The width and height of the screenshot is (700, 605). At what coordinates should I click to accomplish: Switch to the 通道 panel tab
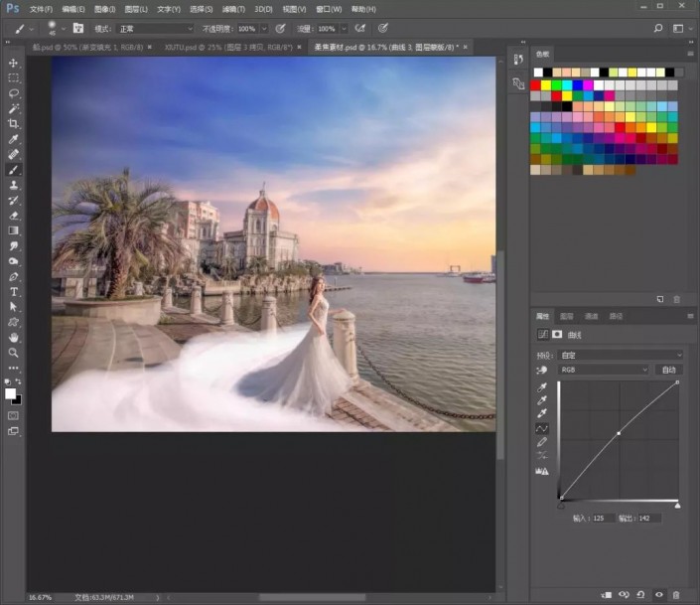pyautogui.click(x=592, y=316)
